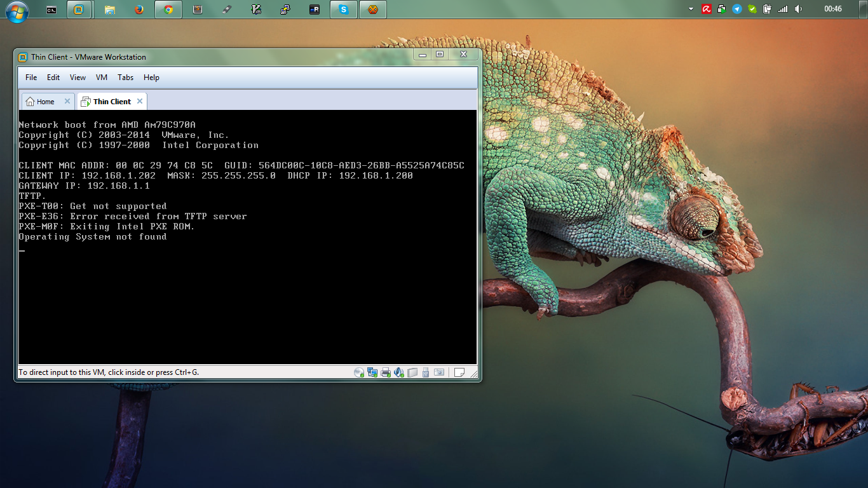Image resolution: width=868 pixels, height=488 pixels.
Task: Switch to Google Chrome in the taskbar
Action: click(168, 10)
